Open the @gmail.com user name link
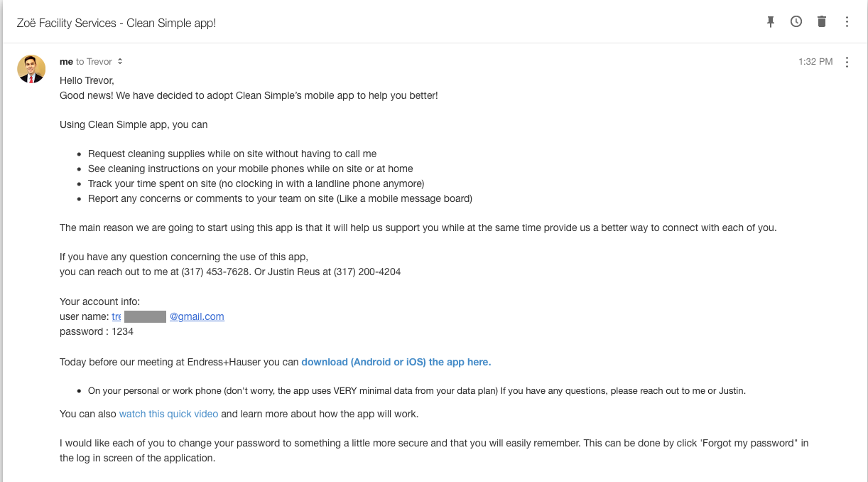The height and width of the screenshot is (482, 868). coord(197,316)
